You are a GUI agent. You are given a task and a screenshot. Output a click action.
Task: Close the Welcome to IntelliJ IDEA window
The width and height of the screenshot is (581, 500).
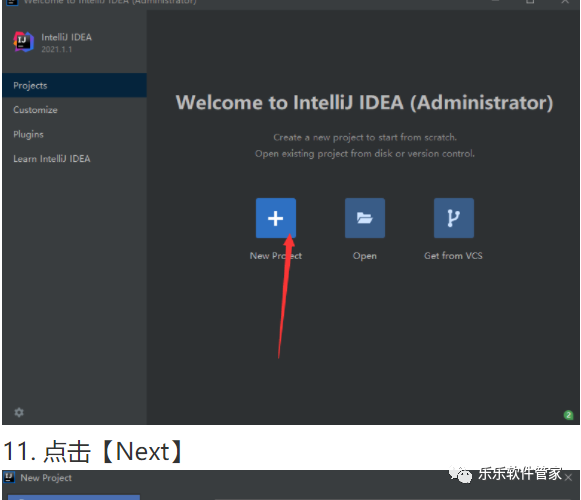565,2
